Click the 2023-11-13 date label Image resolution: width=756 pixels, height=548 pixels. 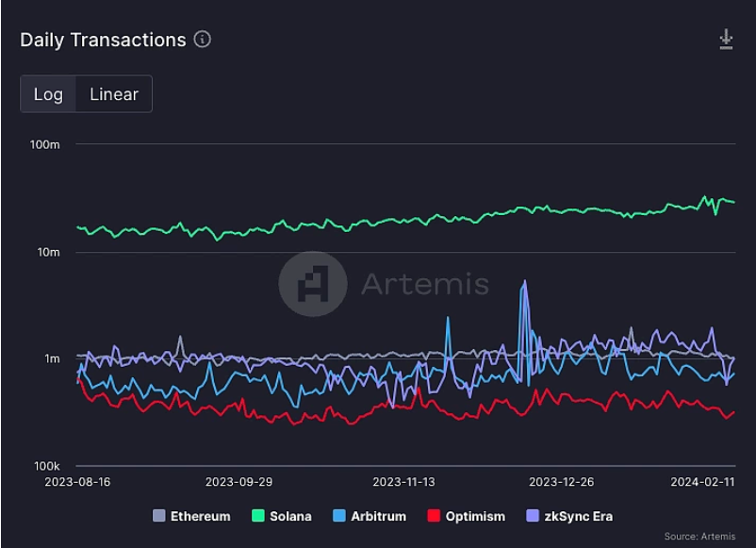tap(403, 482)
